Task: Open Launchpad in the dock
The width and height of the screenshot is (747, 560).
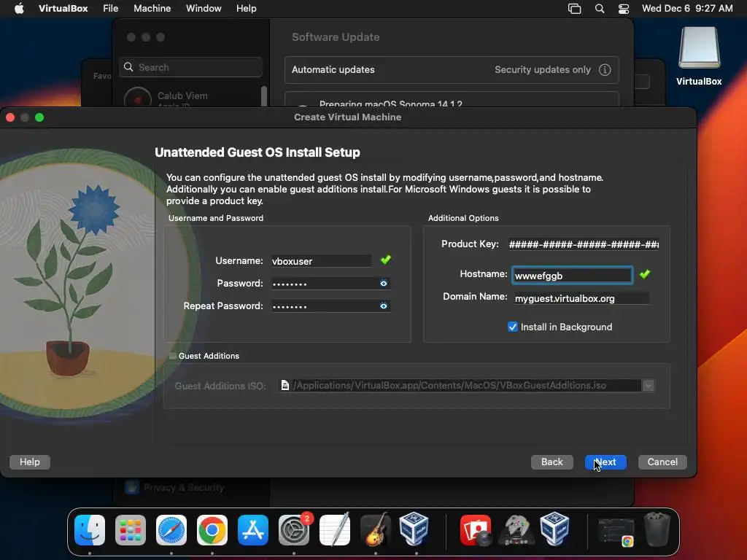Action: click(x=131, y=530)
